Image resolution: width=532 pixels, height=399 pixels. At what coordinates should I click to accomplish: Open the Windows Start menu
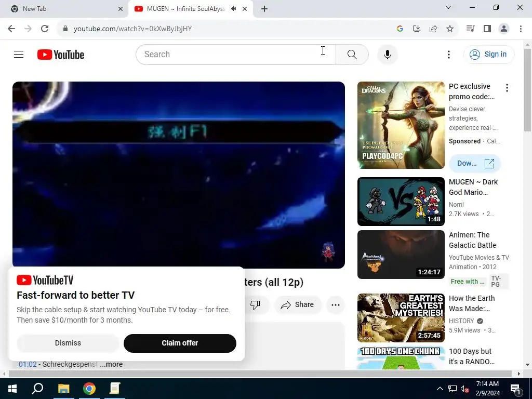[12, 389]
